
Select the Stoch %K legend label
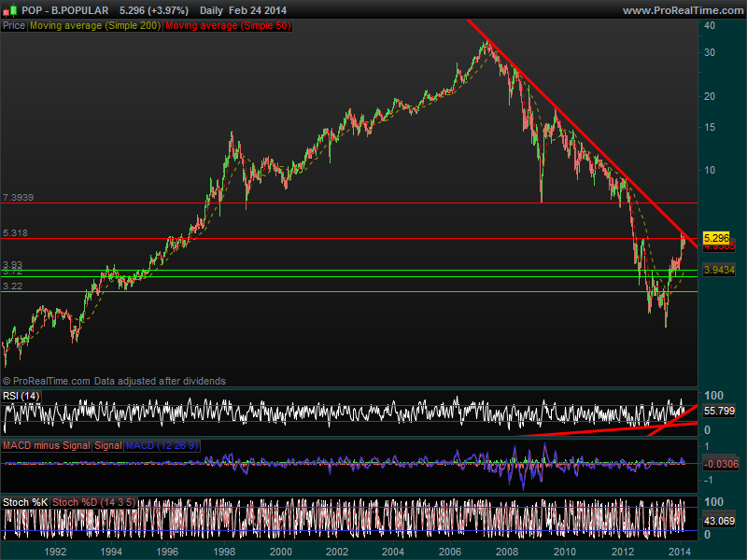pyautogui.click(x=25, y=502)
